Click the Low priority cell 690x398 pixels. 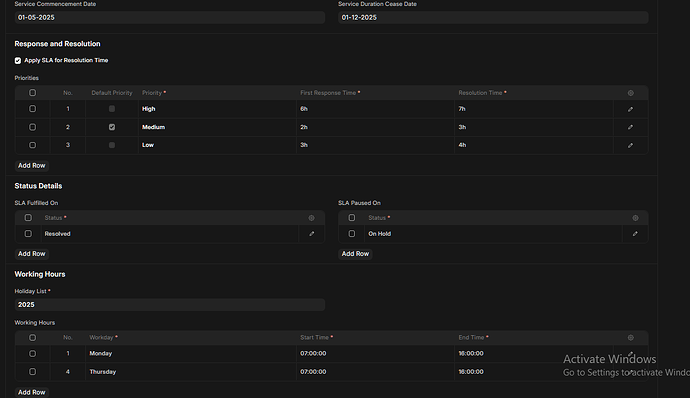click(x=217, y=145)
